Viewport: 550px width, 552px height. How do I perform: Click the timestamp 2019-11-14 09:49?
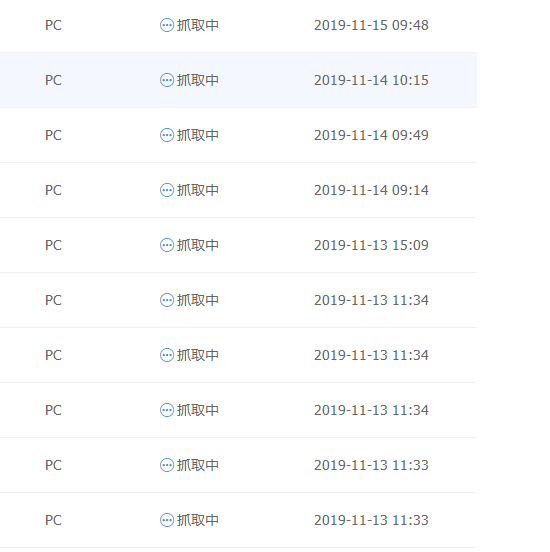click(x=371, y=135)
